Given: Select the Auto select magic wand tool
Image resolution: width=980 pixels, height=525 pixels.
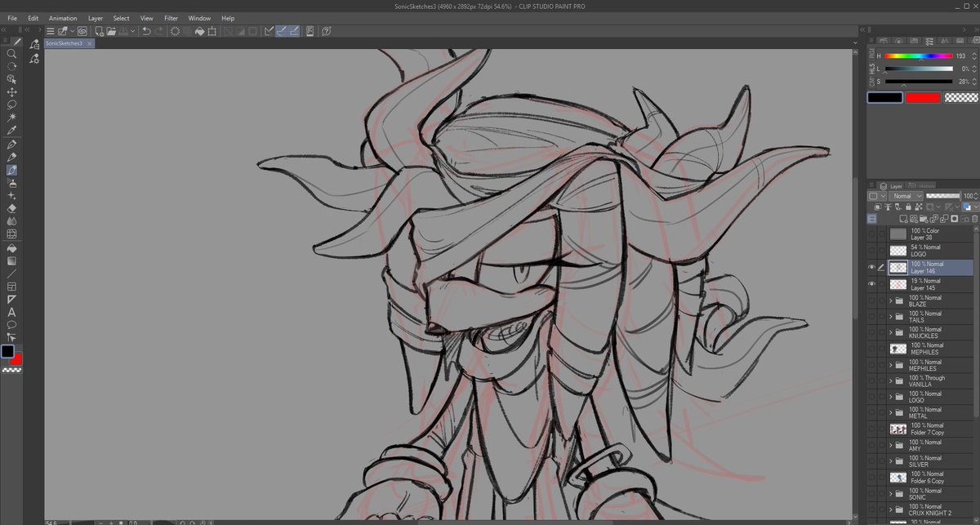Looking at the screenshot, I should click(x=11, y=118).
